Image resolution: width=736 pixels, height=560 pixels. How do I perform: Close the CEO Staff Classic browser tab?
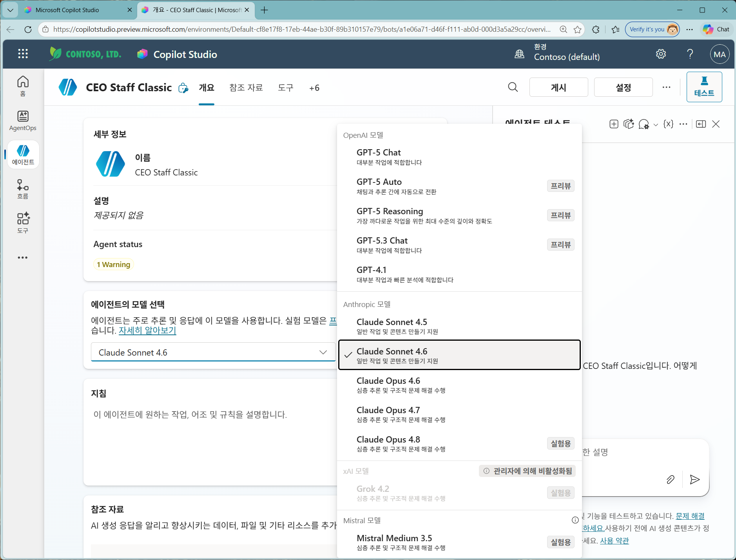coord(247,10)
